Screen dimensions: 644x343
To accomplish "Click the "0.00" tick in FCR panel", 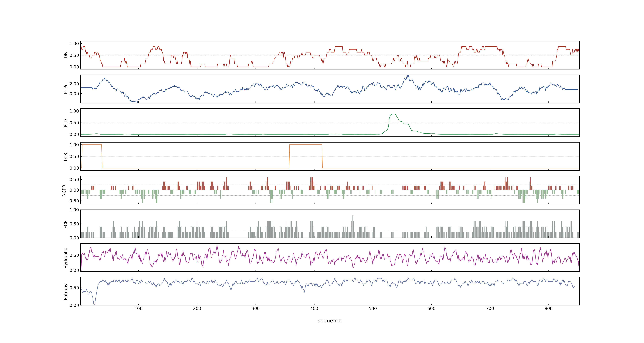I will point(74,238).
